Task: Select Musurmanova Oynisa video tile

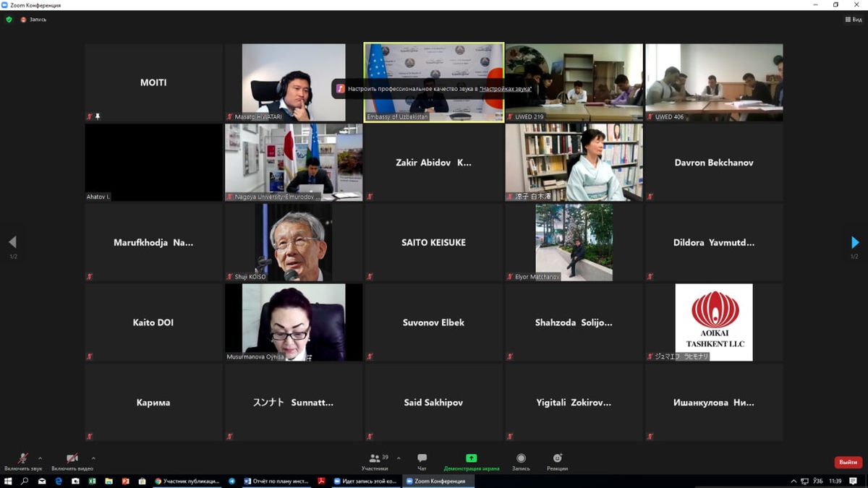Action: coord(293,322)
